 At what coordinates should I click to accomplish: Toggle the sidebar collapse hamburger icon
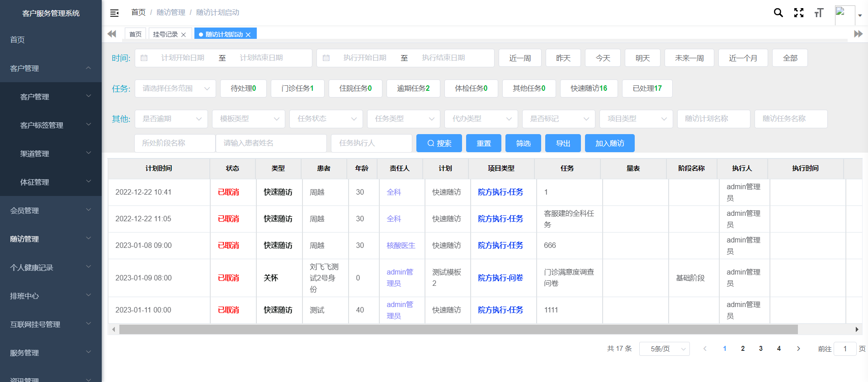(114, 13)
